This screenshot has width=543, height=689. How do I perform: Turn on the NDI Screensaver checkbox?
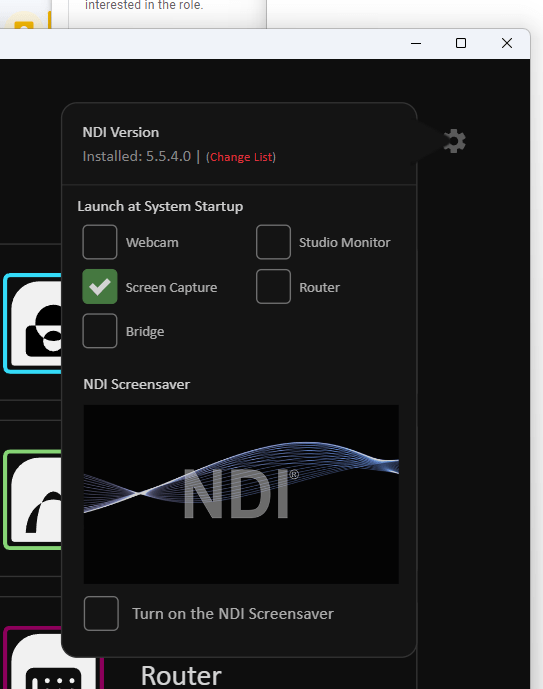pos(101,613)
